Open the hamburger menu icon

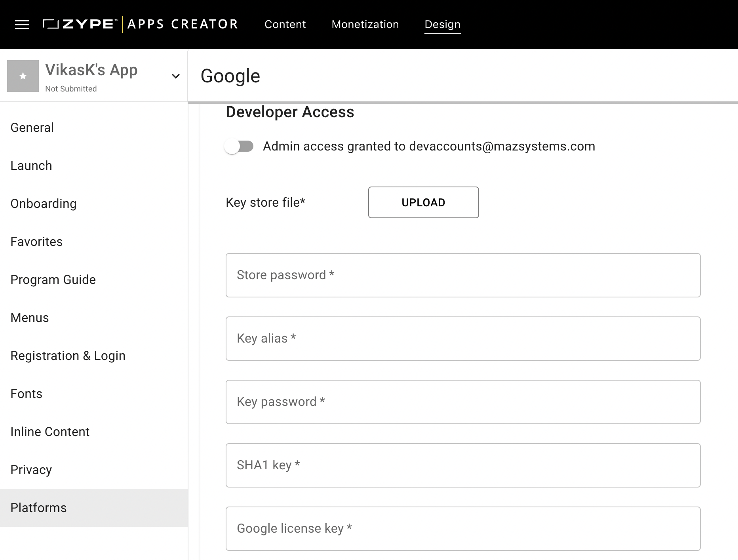coord(22,25)
